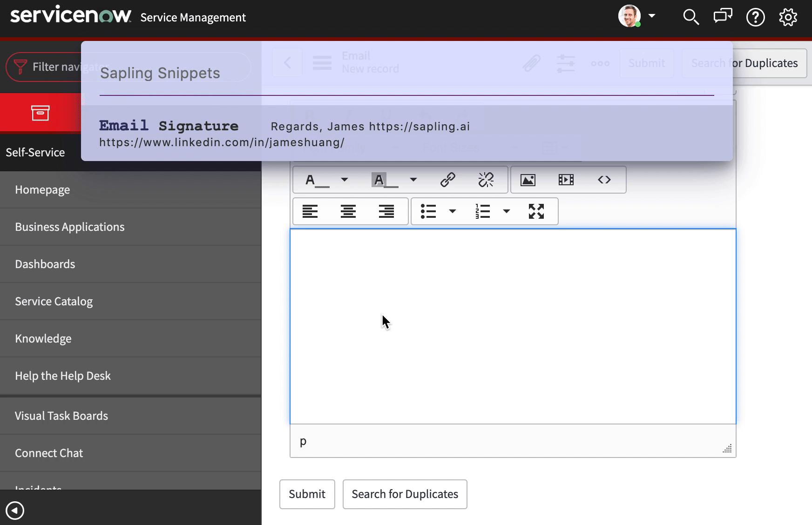Open the background color dropdown arrow
This screenshot has height=525, width=812.
[x=413, y=180]
